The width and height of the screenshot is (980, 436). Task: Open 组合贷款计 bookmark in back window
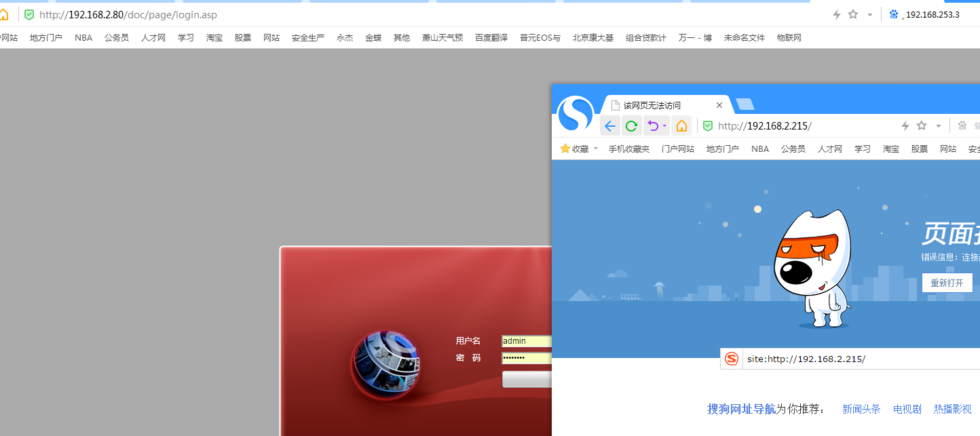coord(646,38)
